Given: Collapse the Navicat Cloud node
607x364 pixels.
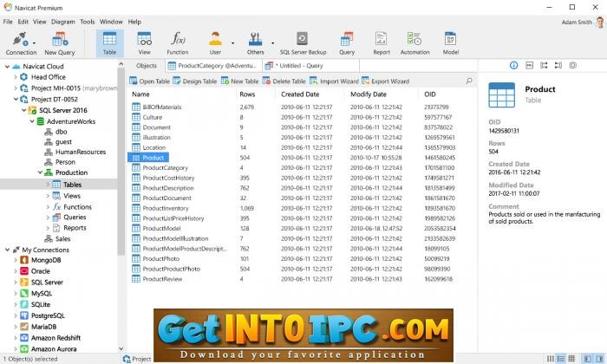Looking at the screenshot, I should 7,67.
